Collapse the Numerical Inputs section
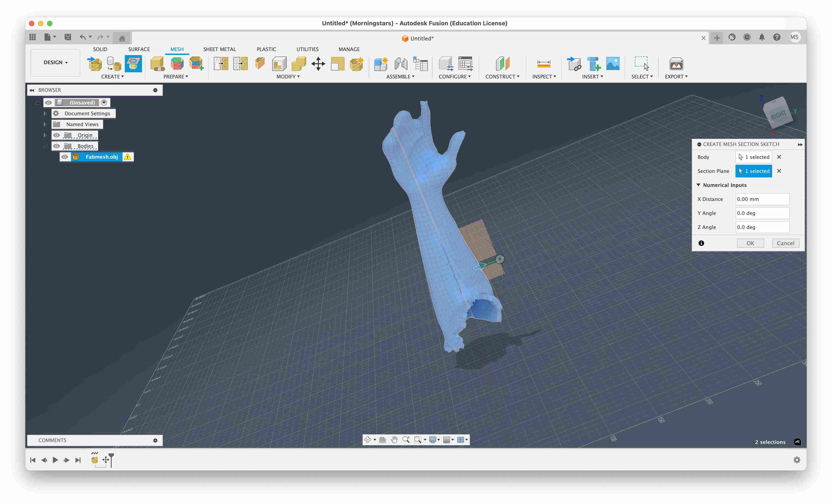832x504 pixels. [698, 185]
